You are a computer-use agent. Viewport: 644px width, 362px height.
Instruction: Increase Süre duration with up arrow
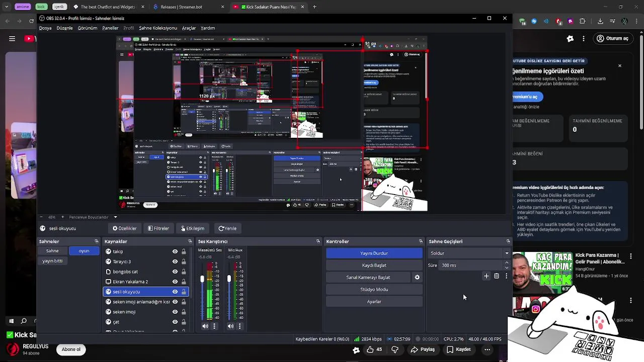click(507, 263)
